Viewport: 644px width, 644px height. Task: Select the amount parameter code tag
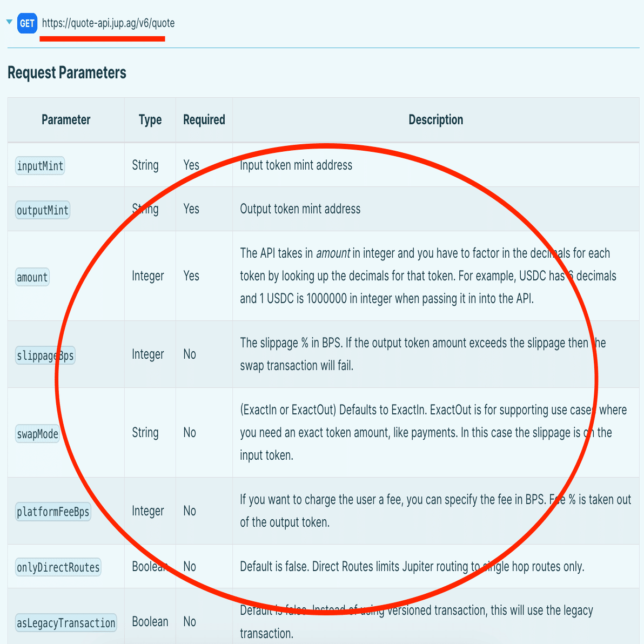point(32,277)
